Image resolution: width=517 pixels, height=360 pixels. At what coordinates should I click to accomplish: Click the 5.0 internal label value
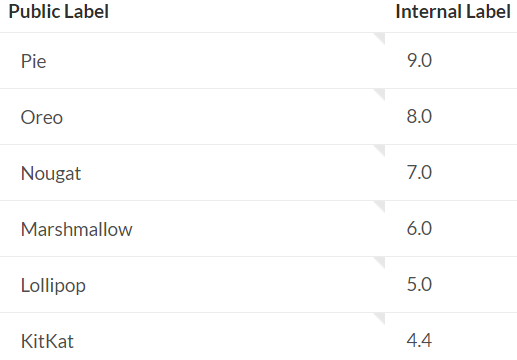[419, 285]
